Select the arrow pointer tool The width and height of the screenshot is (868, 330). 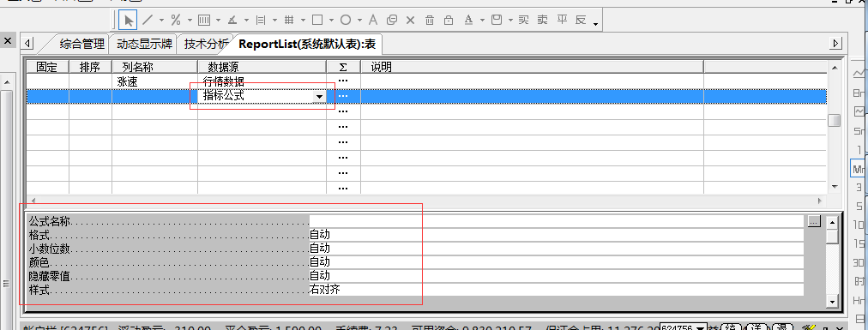(129, 21)
